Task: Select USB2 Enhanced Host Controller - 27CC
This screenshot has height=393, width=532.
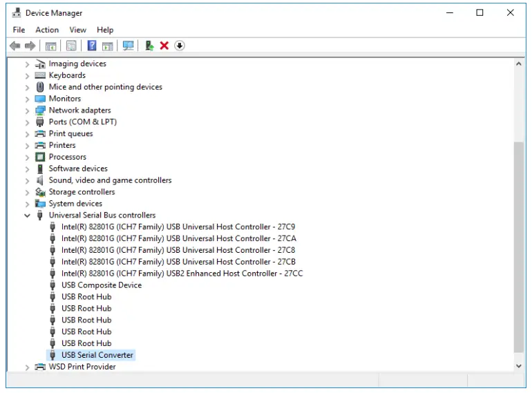Action: point(182,274)
